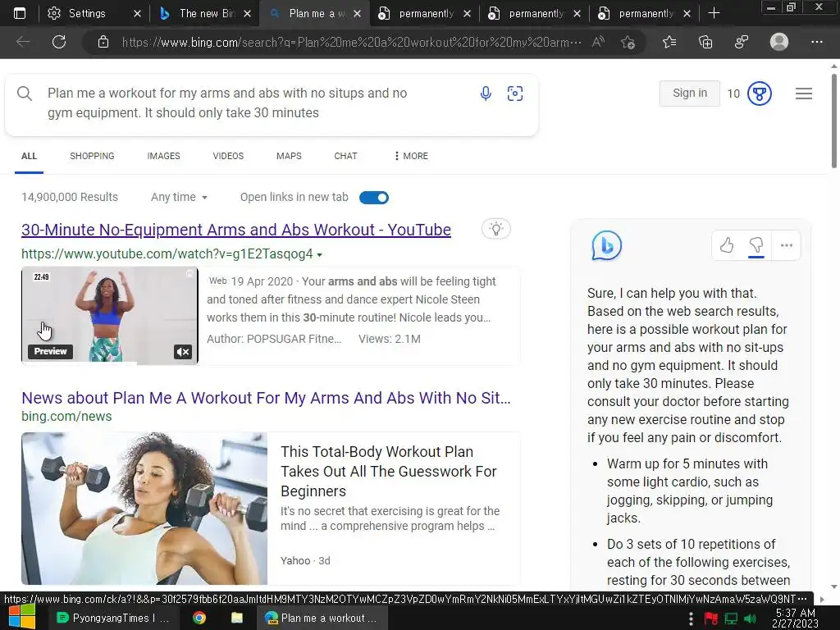Click the Bing chat logo icon

click(606, 246)
